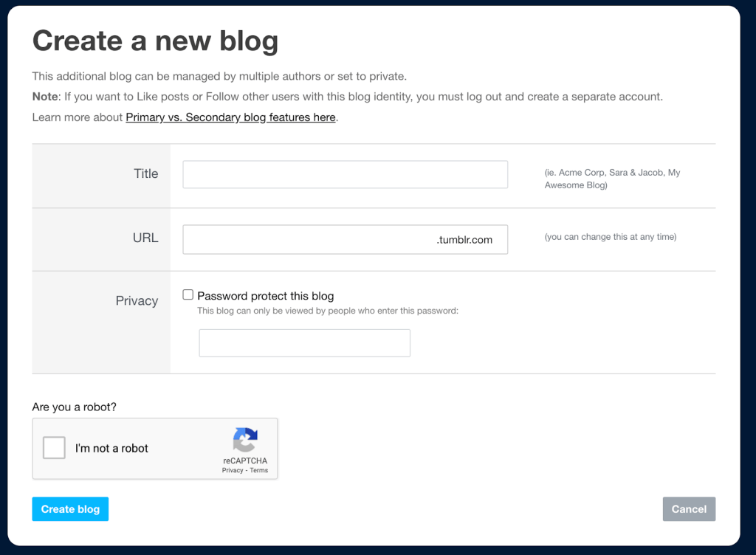This screenshot has height=555, width=756.
Task: Focus the blog Title input field
Action: (x=345, y=174)
